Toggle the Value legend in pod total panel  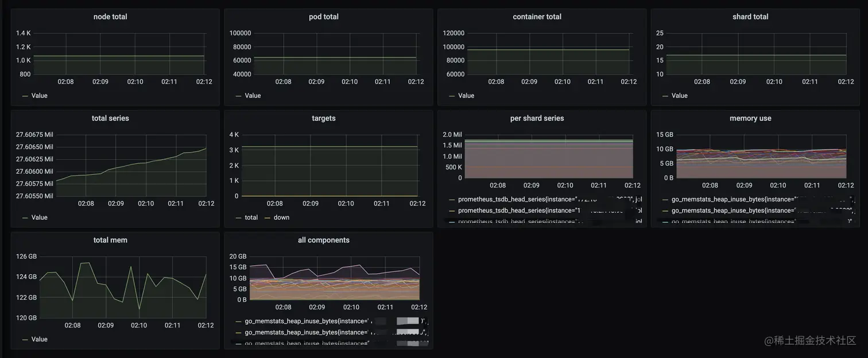point(253,96)
